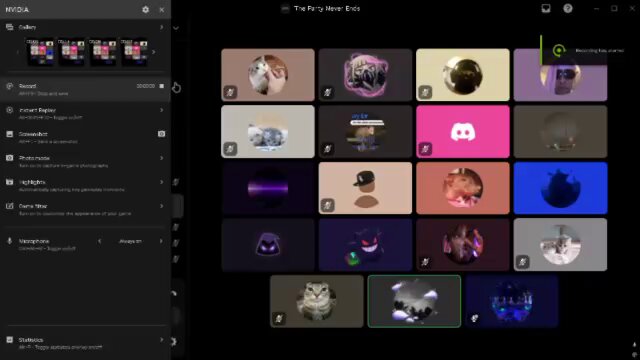The image size is (640, 360).
Task: Click the Instant Replay icon
Action: (x=9, y=110)
